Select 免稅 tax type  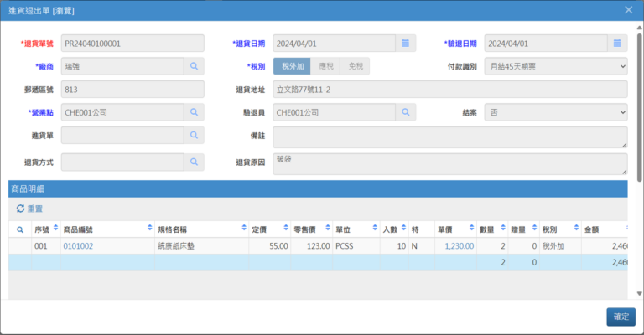click(x=356, y=66)
